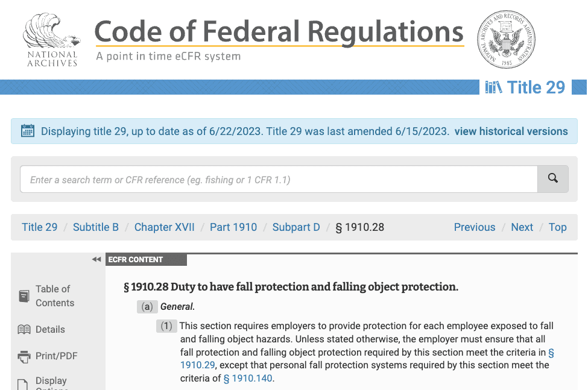The image size is (588, 390).
Task: Follow the § 1910.140 reference link
Action: point(248,379)
